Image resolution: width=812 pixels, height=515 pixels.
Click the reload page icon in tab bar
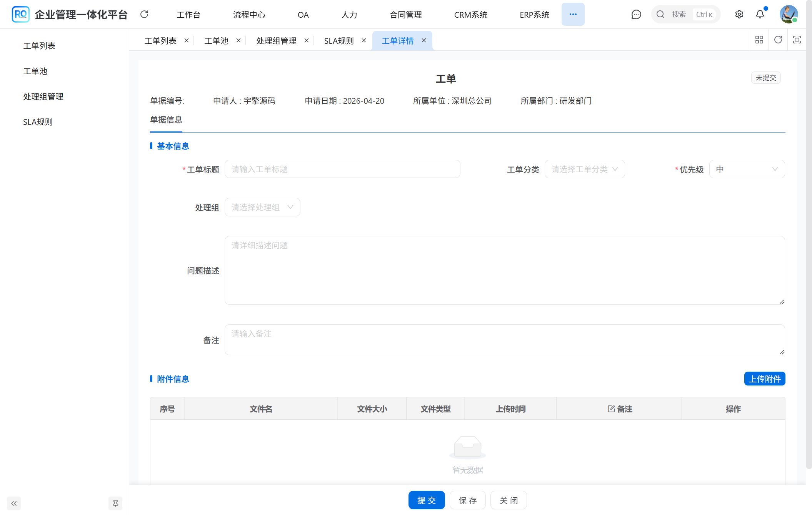[778, 40]
